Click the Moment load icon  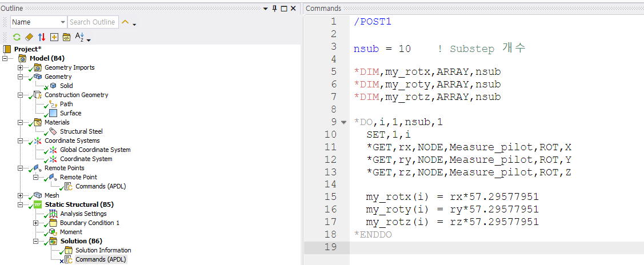click(x=53, y=232)
